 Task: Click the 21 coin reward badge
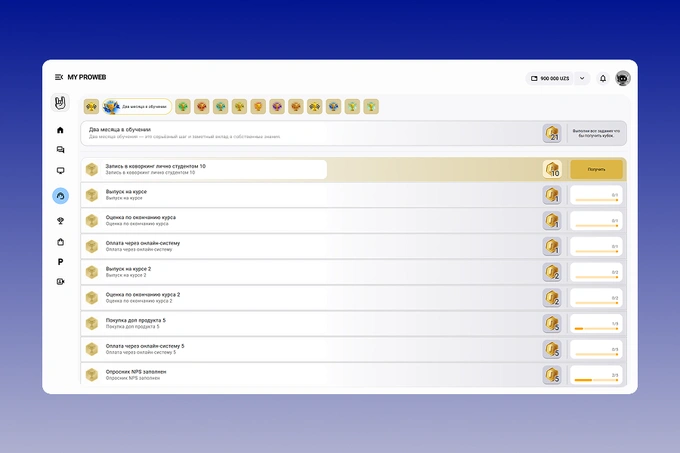tap(552, 133)
